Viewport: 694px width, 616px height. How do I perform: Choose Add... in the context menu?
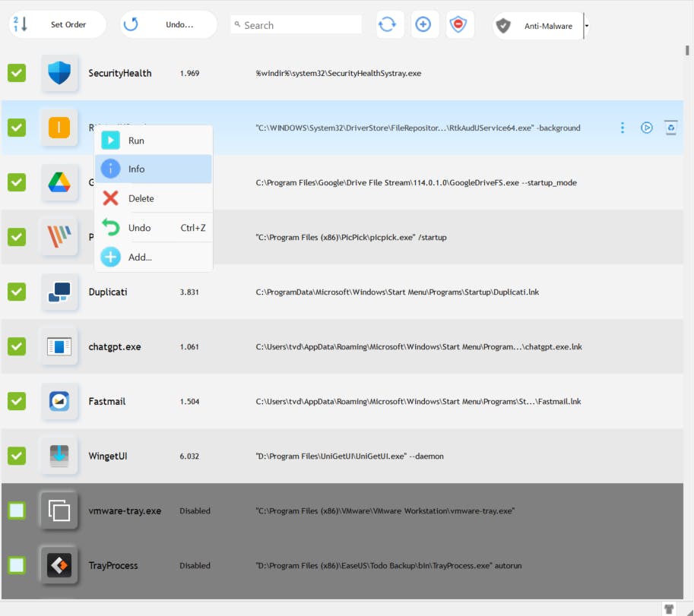coord(154,257)
